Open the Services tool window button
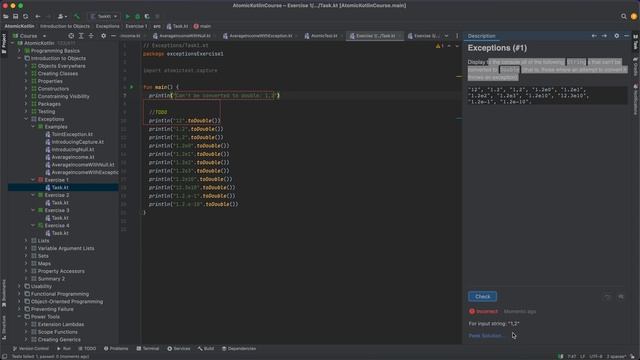Image resolution: width=640 pixels, height=360 pixels. (178, 349)
